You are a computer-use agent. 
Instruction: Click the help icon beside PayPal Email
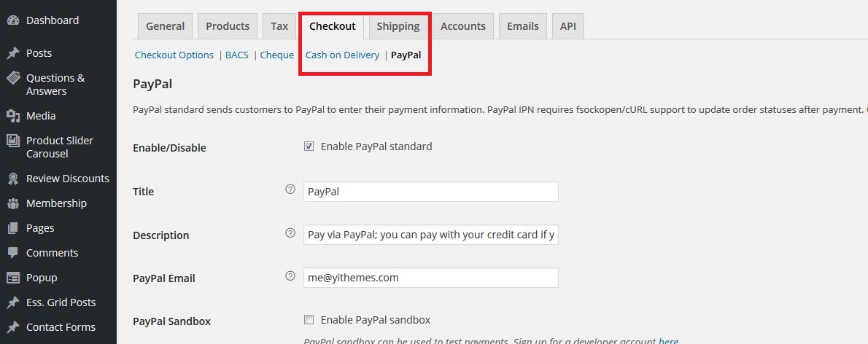point(290,276)
